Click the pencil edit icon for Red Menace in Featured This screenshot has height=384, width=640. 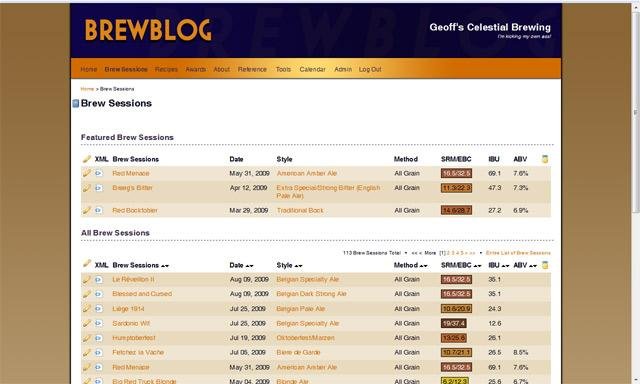click(x=87, y=173)
